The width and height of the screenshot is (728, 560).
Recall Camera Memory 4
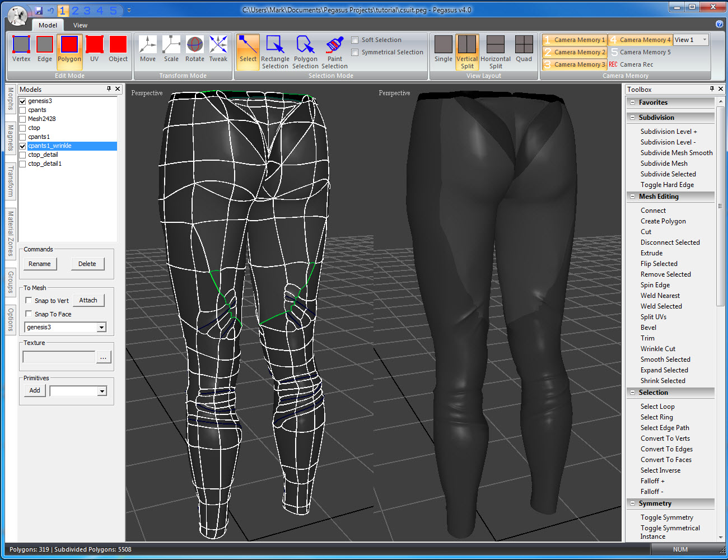pos(641,40)
